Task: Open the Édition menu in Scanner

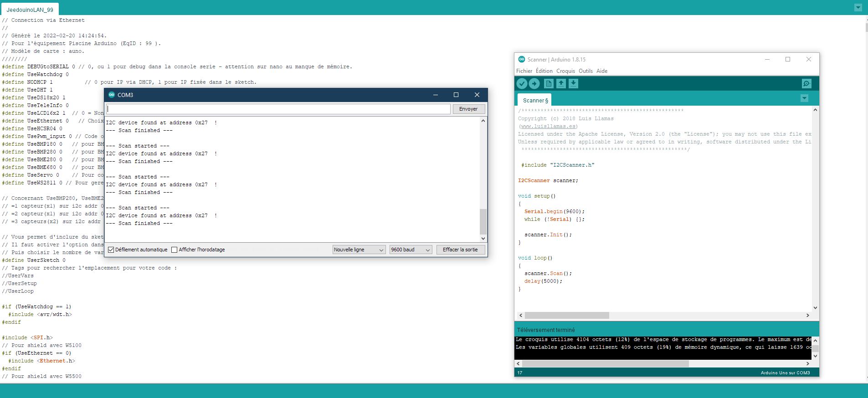Action: 544,71
